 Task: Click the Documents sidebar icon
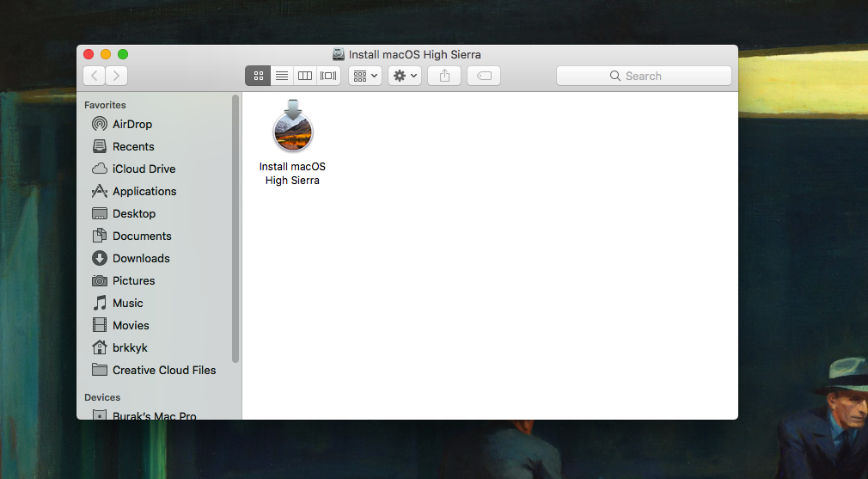click(x=100, y=236)
